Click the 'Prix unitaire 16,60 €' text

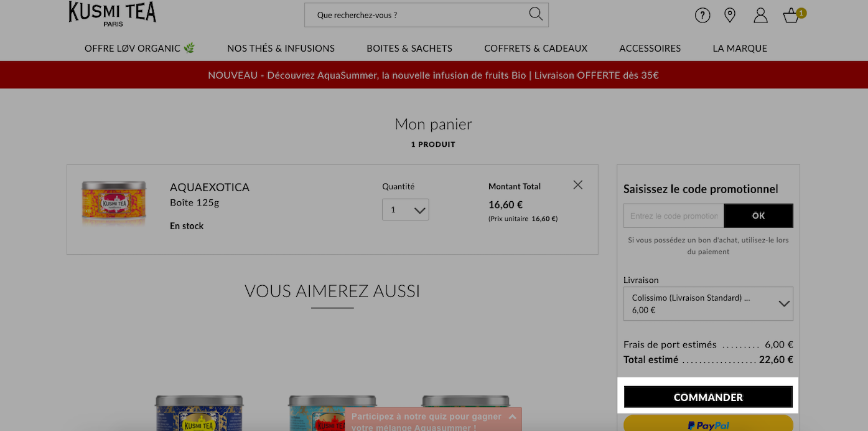click(x=523, y=219)
